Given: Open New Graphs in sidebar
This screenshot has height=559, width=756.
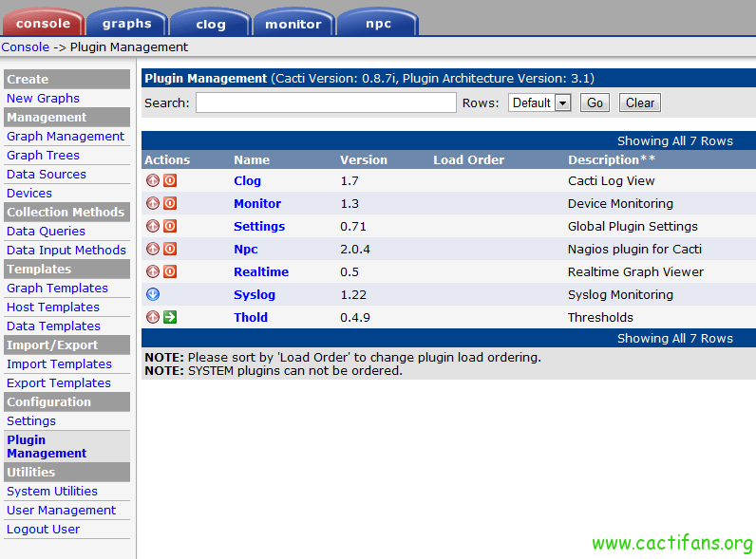Looking at the screenshot, I should pos(43,99).
